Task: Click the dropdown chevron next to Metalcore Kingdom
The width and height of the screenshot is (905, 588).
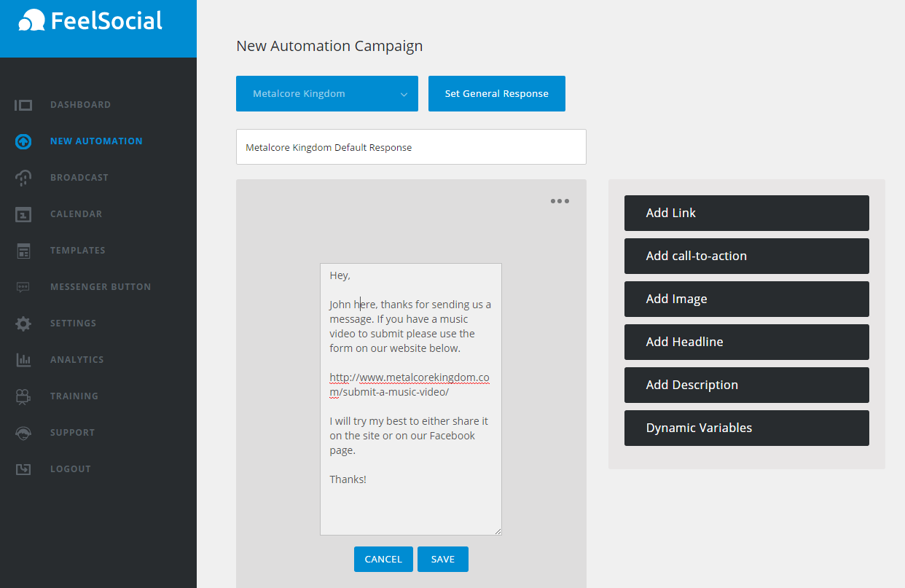Action: 404,94
